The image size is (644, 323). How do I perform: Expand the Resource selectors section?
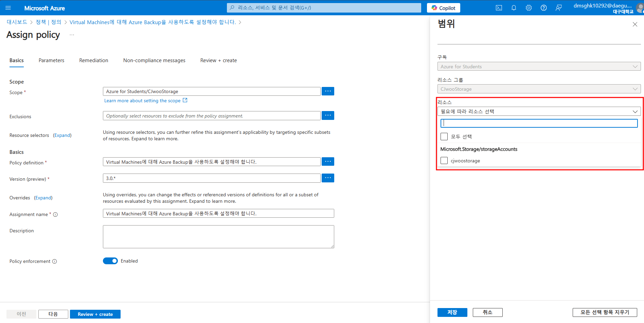[62, 135]
